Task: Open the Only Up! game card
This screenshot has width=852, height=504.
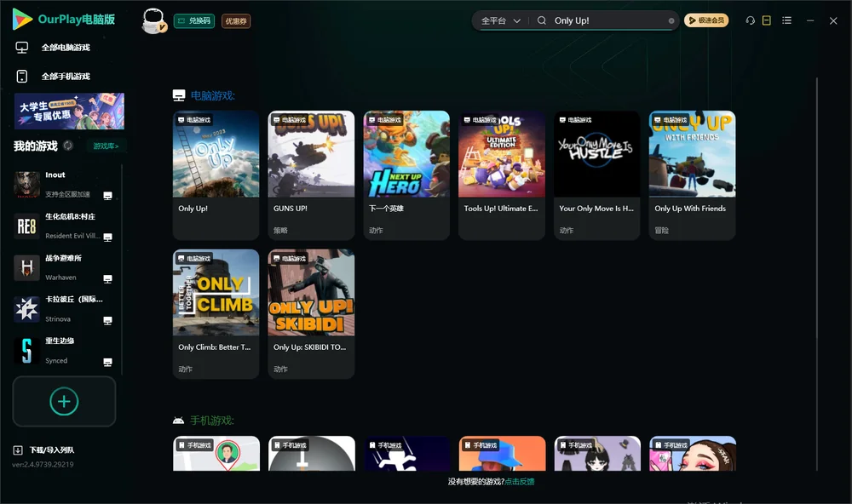Action: point(216,175)
